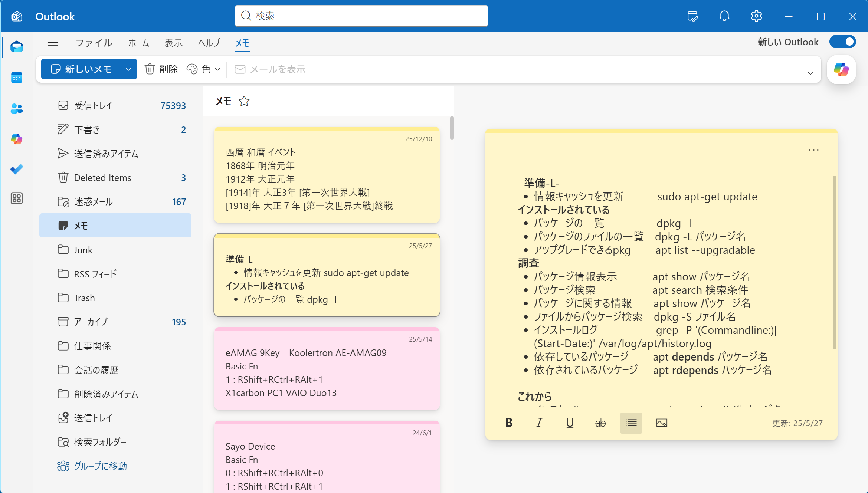Image resolution: width=868 pixels, height=493 pixels.
Task: Switch to the 表示 tab
Action: tap(173, 43)
